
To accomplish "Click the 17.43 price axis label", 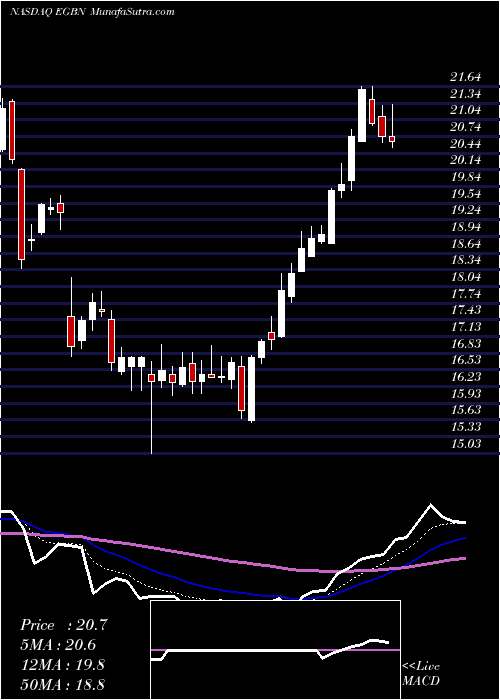I will click(465, 310).
